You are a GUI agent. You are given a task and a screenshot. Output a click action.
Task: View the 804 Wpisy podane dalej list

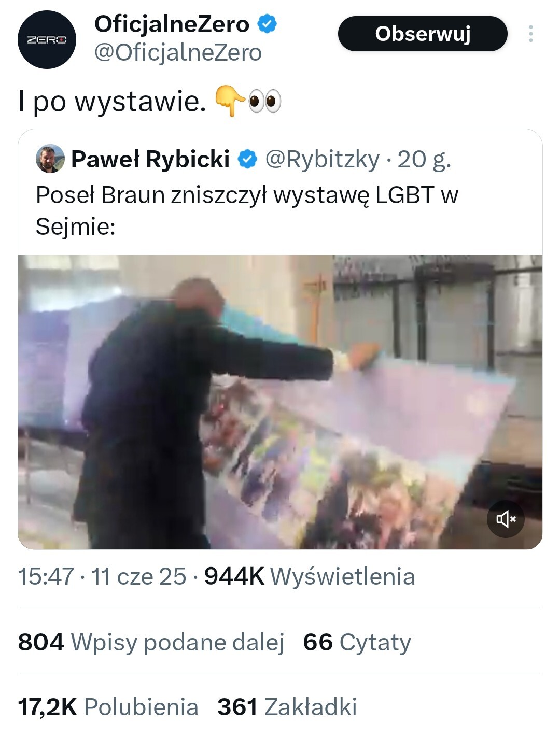pyautogui.click(x=151, y=642)
